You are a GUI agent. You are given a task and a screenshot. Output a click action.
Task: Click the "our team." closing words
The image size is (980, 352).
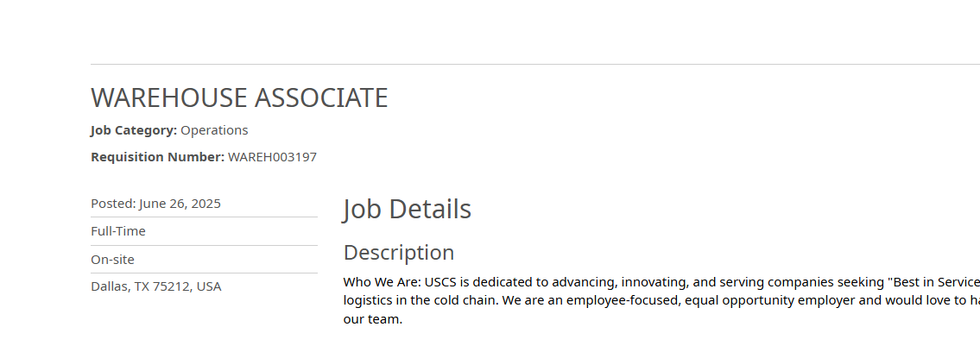tap(373, 319)
